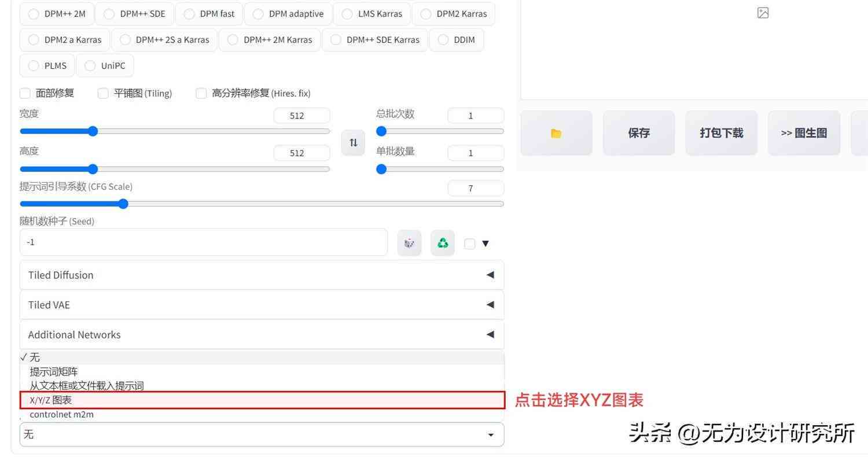Select DPM adaptive sampler

[x=288, y=14]
